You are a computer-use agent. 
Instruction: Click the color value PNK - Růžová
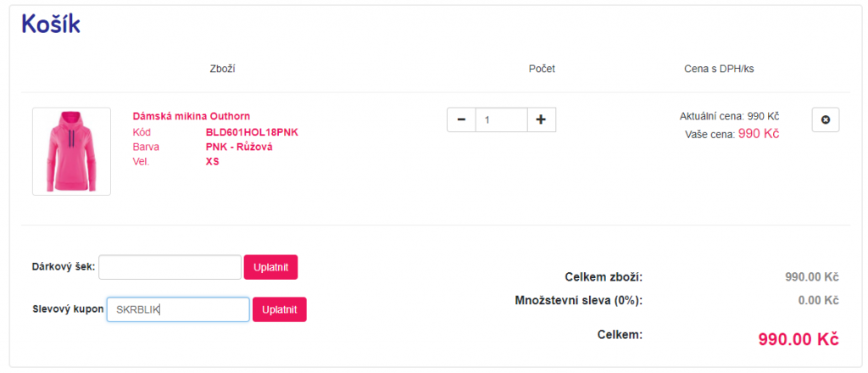pyautogui.click(x=239, y=148)
